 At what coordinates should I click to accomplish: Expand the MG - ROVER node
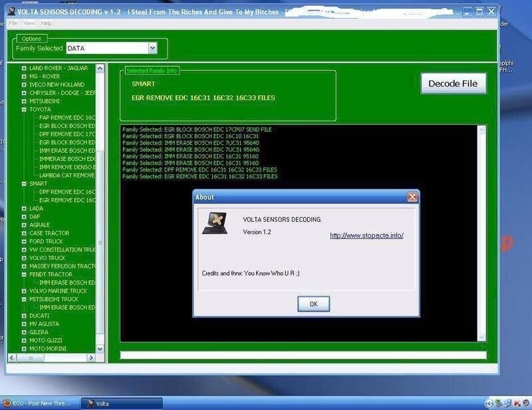(x=24, y=76)
